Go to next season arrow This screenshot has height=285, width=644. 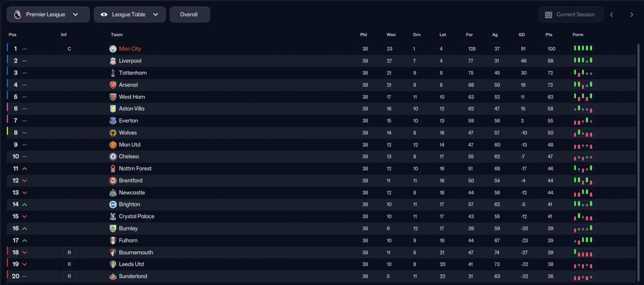pos(631,15)
